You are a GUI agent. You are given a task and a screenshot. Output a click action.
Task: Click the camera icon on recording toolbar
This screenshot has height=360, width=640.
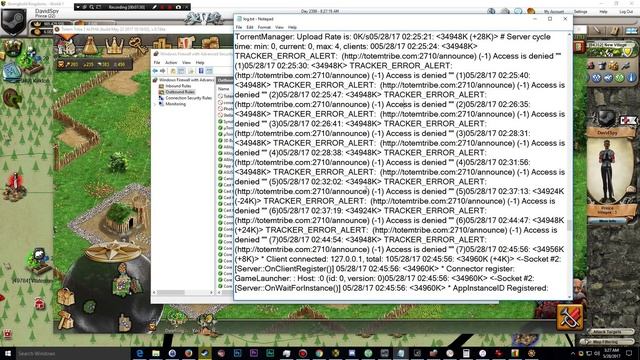[178, 7]
